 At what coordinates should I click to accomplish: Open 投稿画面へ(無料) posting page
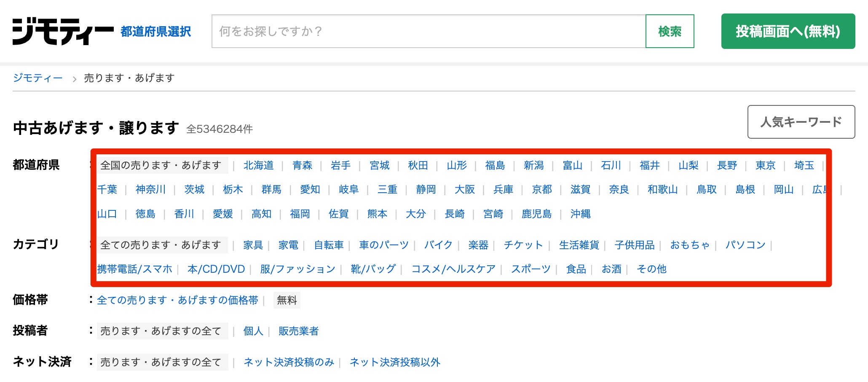788,31
